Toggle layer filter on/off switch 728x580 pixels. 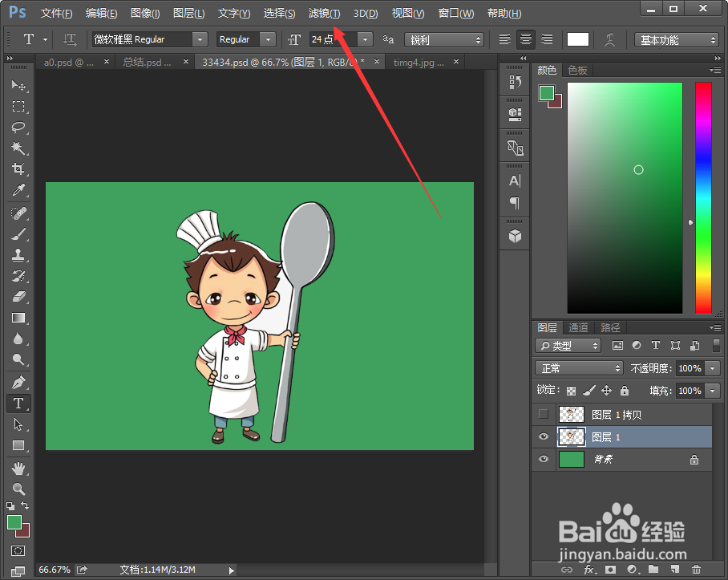pyautogui.click(x=716, y=346)
